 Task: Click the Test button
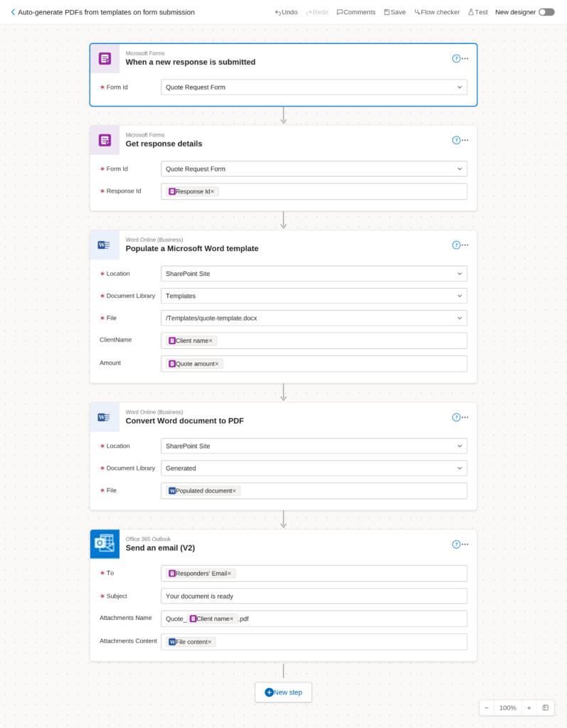[478, 12]
